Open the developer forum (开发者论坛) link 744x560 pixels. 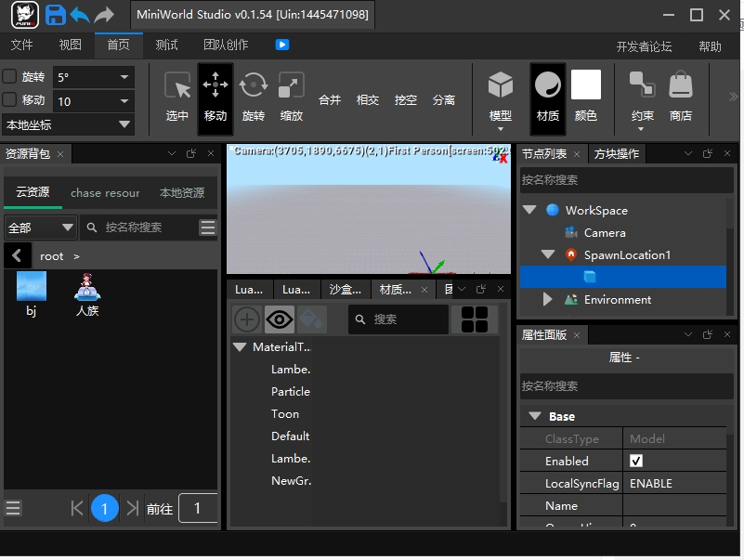644,46
